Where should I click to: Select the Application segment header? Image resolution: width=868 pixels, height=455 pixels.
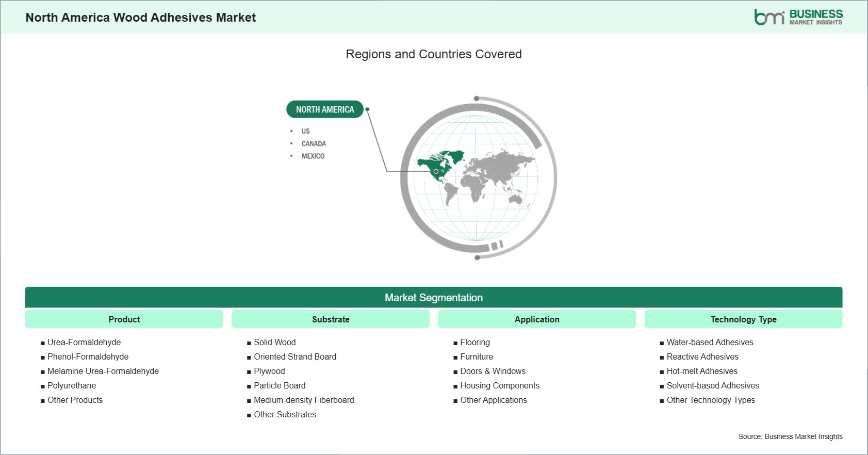click(537, 319)
